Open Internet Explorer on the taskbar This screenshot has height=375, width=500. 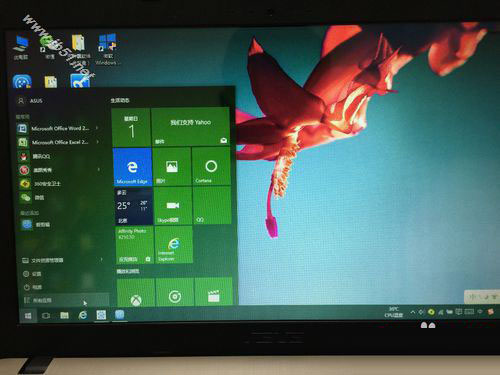(83, 315)
